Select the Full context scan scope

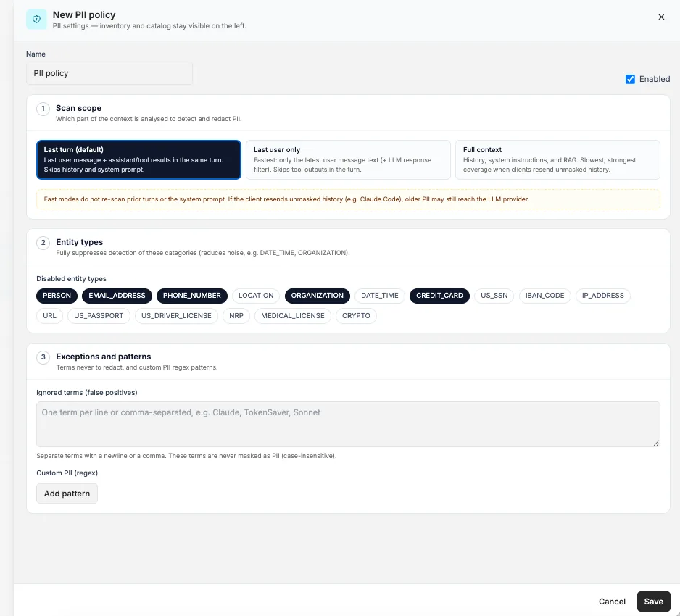557,159
